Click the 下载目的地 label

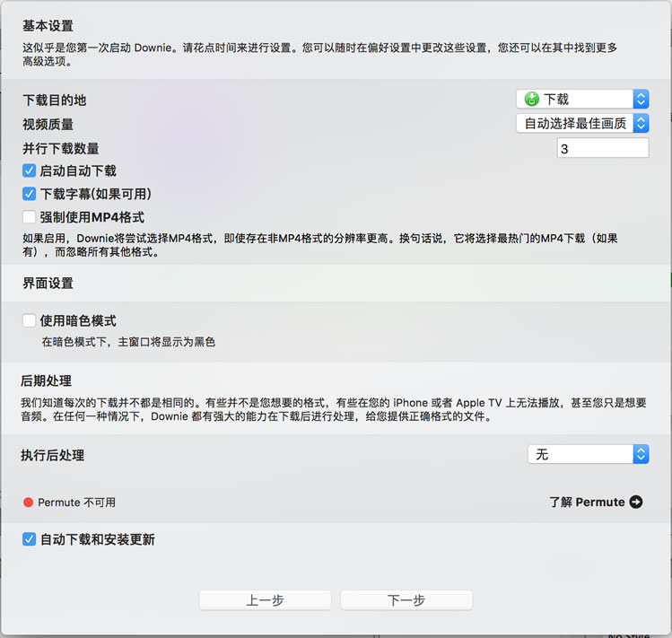point(55,100)
